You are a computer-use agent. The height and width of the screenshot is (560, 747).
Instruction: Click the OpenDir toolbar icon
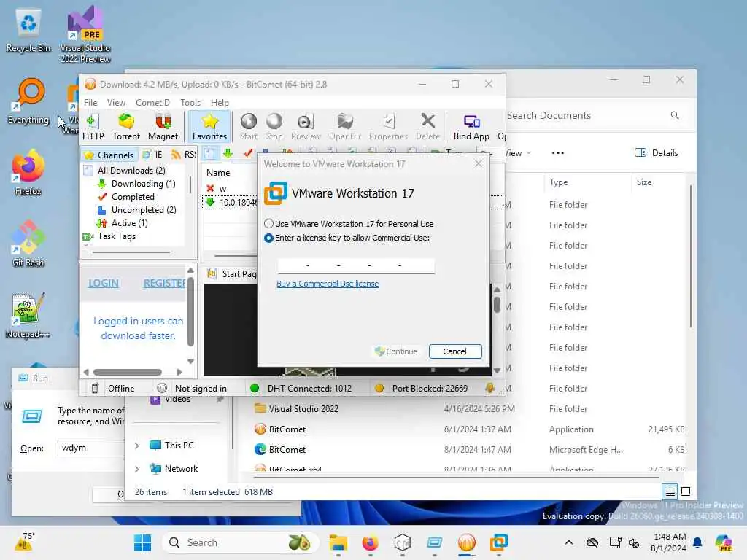point(345,127)
